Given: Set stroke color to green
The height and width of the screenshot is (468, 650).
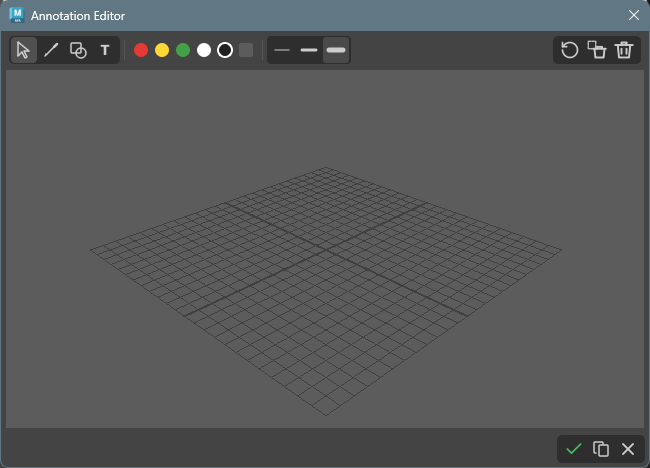Looking at the screenshot, I should [183, 50].
